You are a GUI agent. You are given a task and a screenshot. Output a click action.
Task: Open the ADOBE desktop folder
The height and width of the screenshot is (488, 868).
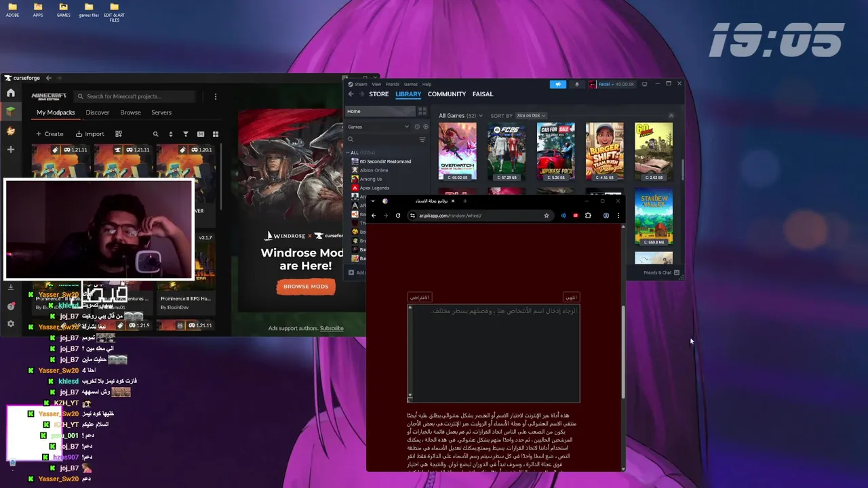click(x=12, y=10)
